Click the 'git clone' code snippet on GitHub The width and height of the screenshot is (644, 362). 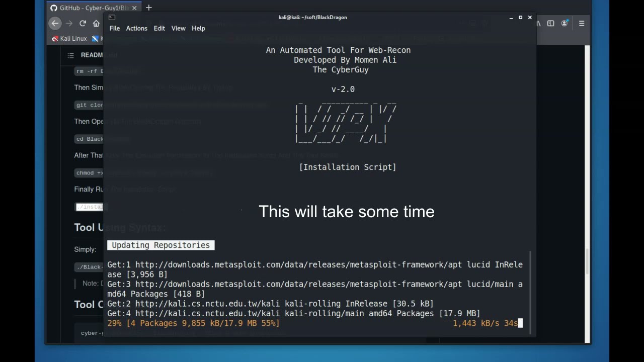pos(89,105)
